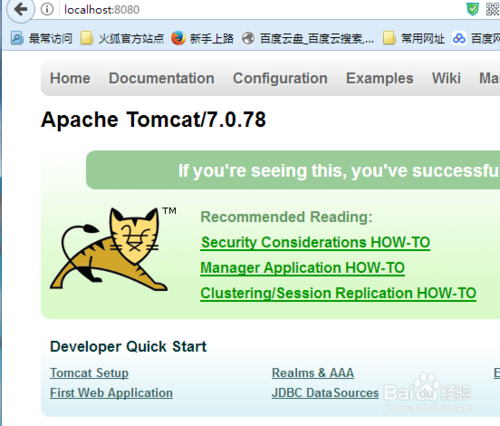Open the 最常访问 bookmark
500x426 pixels.
(x=41, y=38)
